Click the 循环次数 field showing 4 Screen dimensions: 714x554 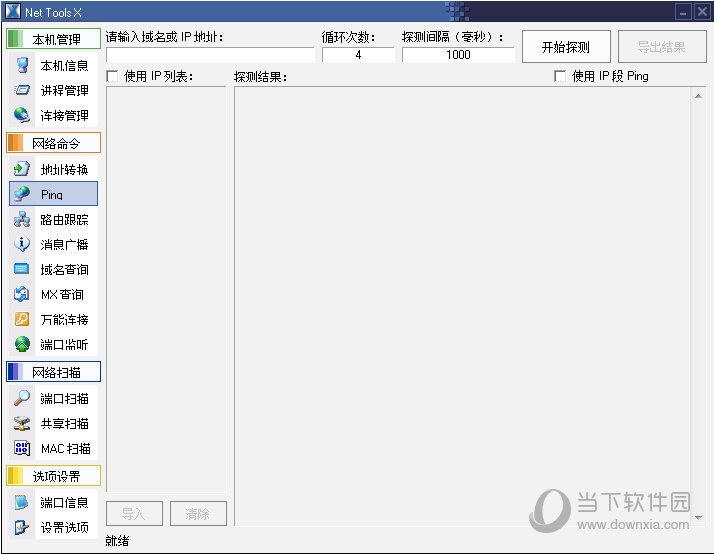[x=358, y=55]
